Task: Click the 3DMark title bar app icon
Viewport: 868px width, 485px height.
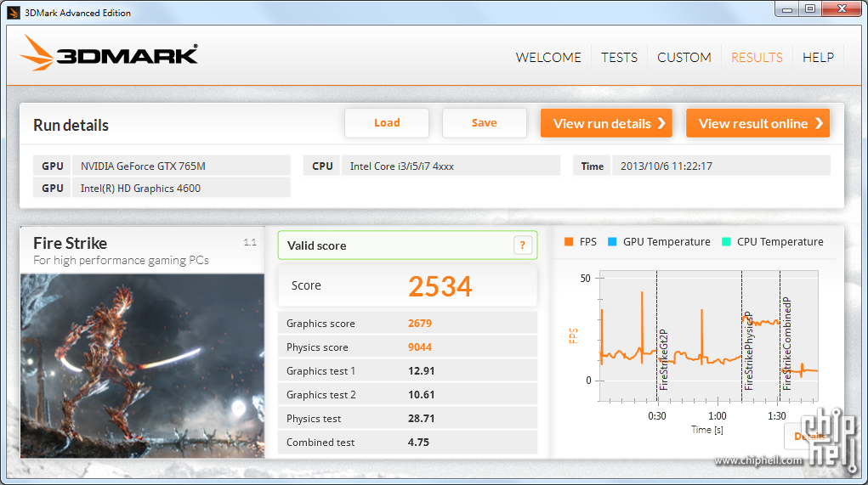Action: [x=14, y=12]
